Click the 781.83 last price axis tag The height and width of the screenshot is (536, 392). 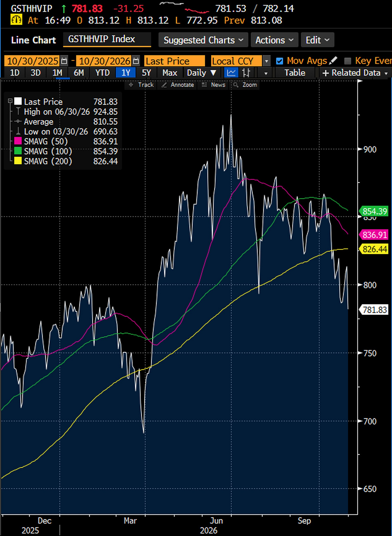[374, 310]
